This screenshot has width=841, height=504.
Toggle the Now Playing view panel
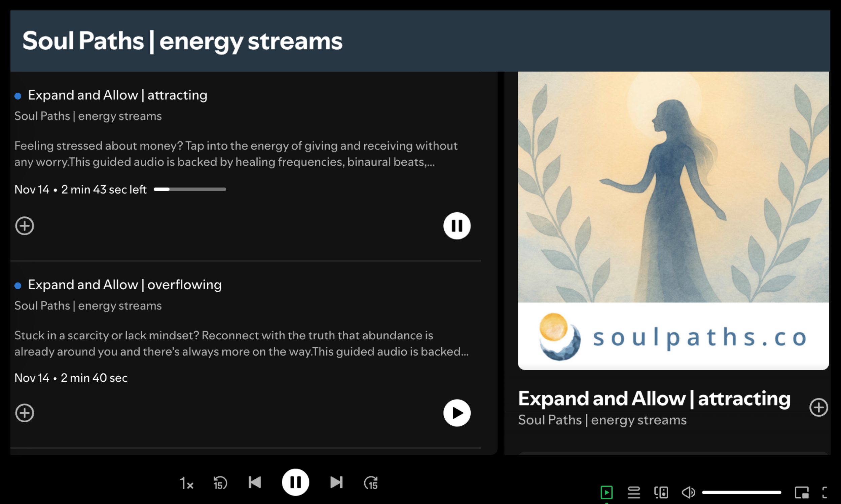(x=607, y=492)
